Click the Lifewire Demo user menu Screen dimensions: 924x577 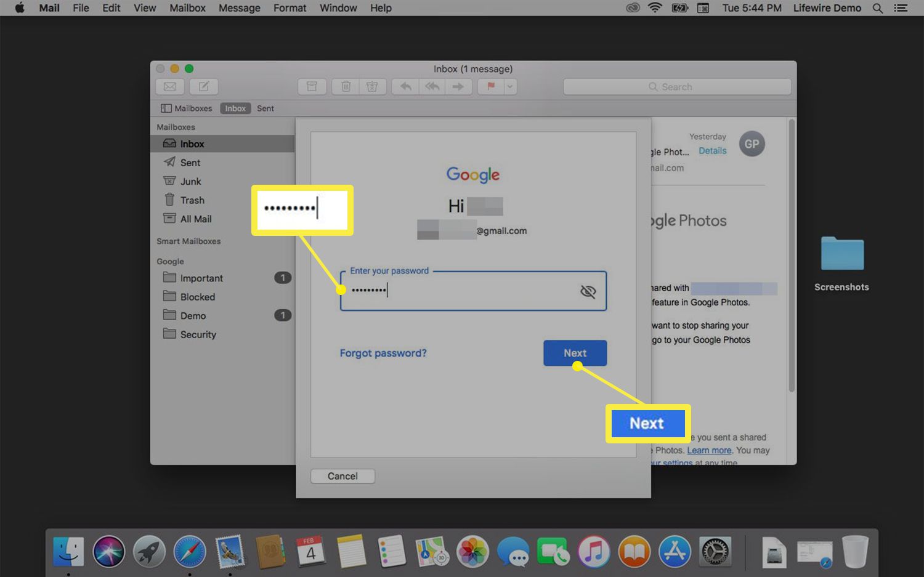827,8
